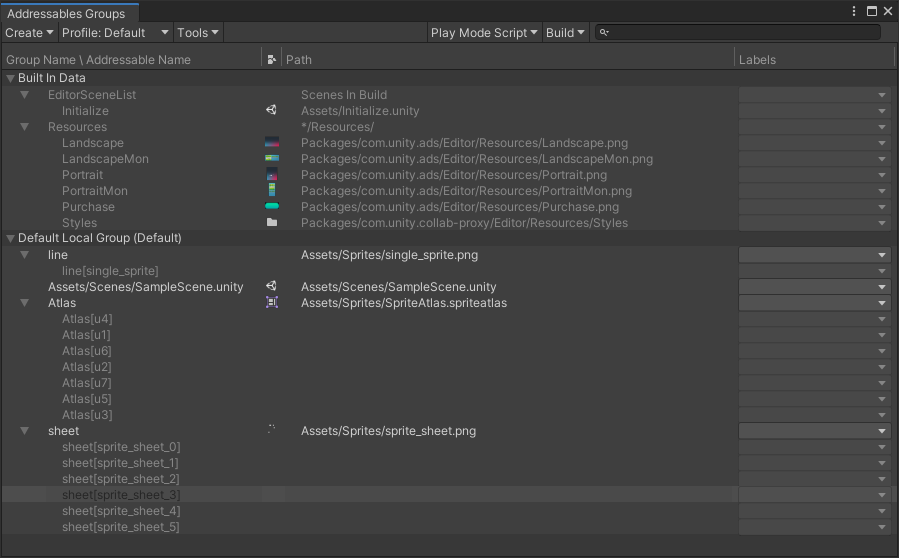Open the Tools menu
Image resolution: width=899 pixels, height=558 pixels.
coord(197,33)
